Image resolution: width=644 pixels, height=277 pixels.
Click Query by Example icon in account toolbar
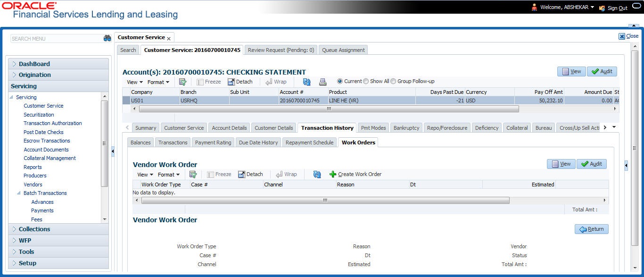tap(182, 82)
